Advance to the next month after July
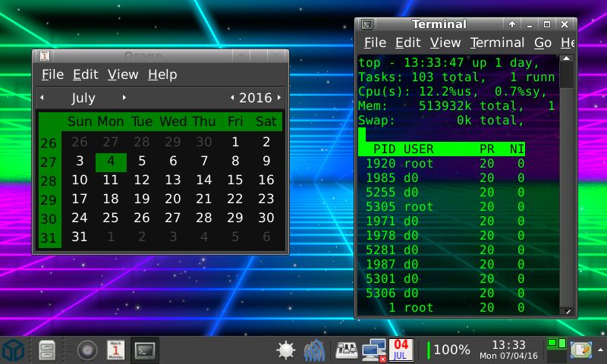 124,98
